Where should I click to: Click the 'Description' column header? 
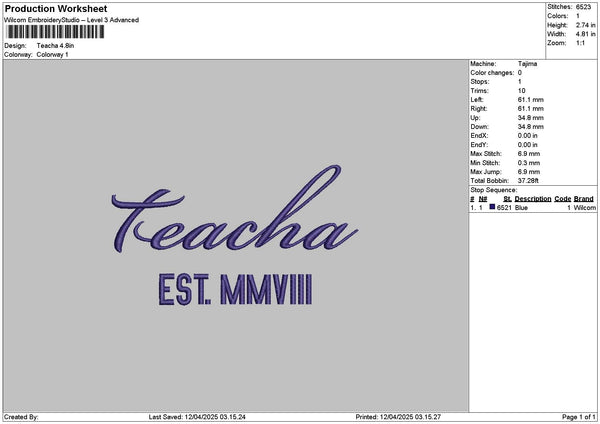[533, 199]
